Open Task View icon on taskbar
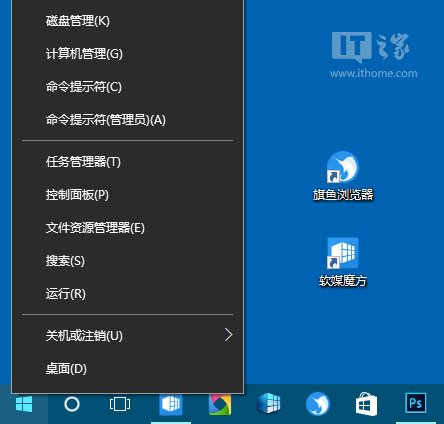This screenshot has width=444, height=424. coord(120,404)
